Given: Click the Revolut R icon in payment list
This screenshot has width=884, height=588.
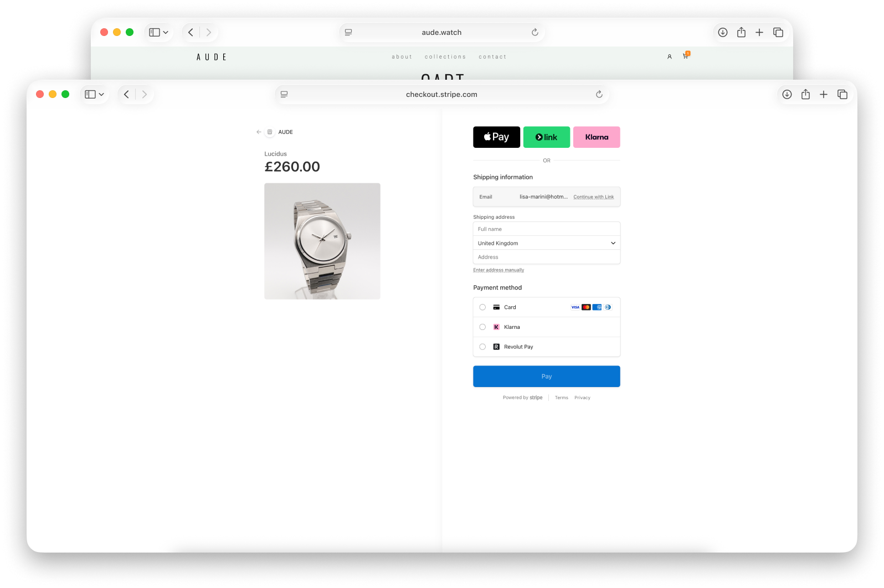Looking at the screenshot, I should [x=496, y=347].
